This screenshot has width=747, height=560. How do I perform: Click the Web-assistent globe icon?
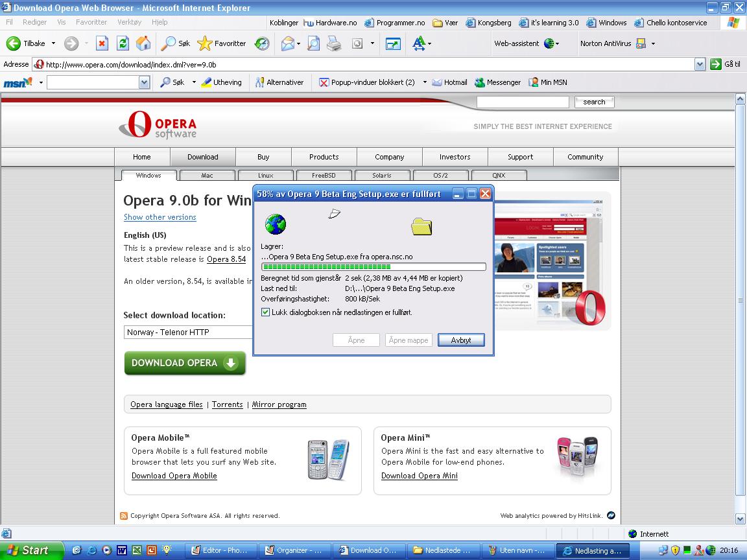click(x=549, y=43)
